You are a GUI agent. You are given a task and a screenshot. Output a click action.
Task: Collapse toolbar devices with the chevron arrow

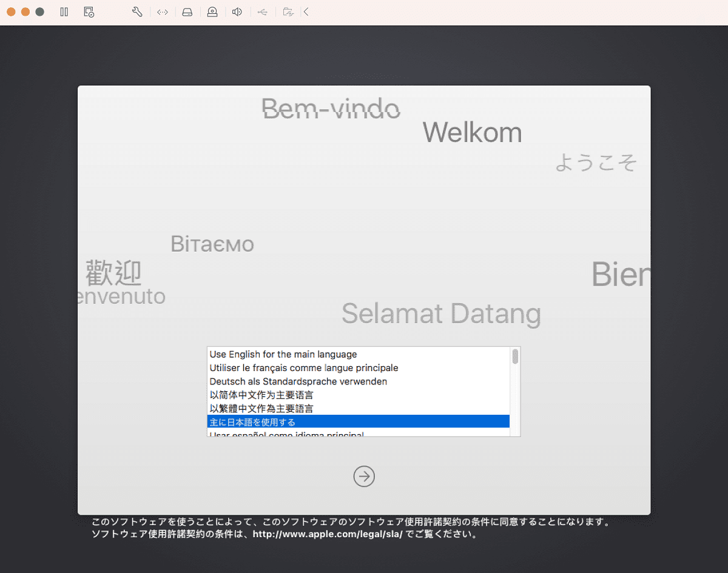[x=306, y=12]
